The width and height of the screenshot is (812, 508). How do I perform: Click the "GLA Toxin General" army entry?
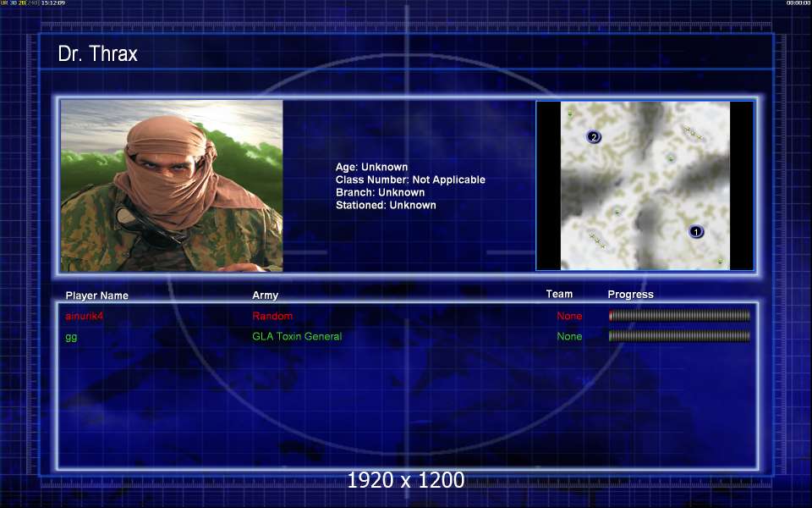click(297, 336)
